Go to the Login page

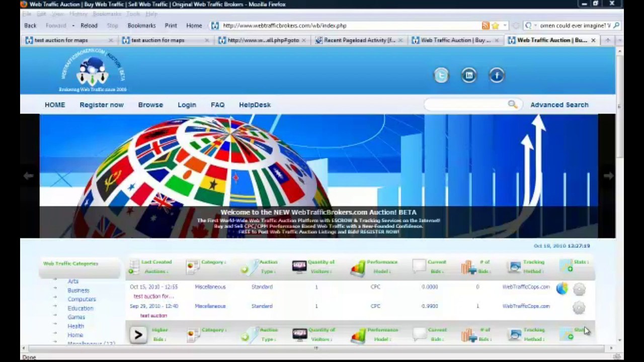[187, 105]
